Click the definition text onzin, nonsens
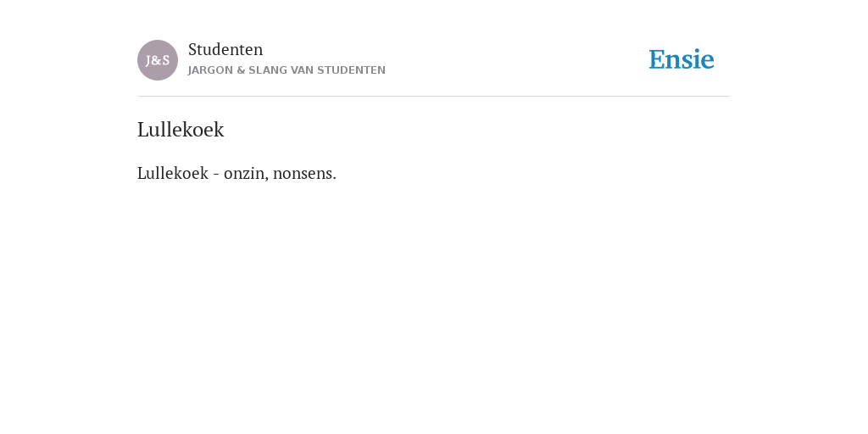Screen dimensions: 868x434 coord(280,173)
